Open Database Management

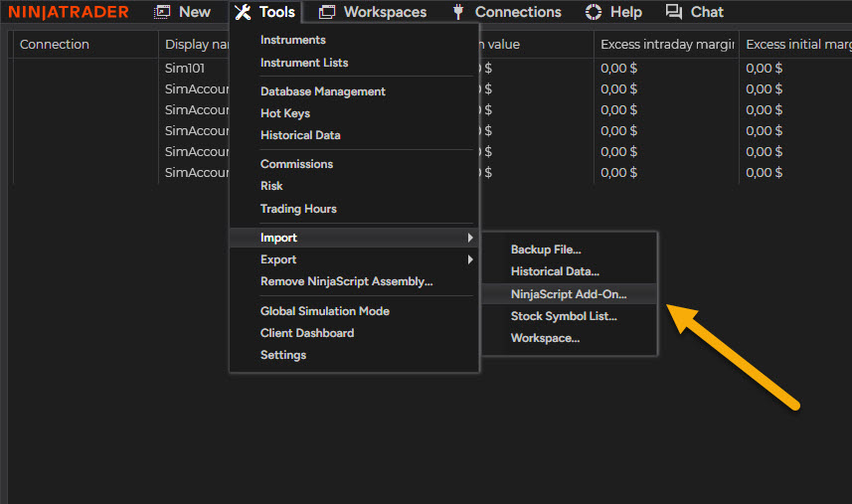(323, 91)
